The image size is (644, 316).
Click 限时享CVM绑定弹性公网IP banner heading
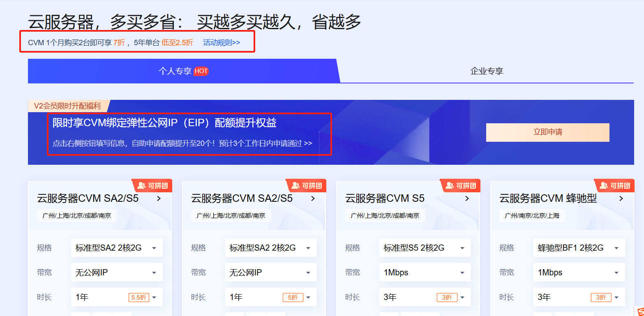[x=164, y=122]
